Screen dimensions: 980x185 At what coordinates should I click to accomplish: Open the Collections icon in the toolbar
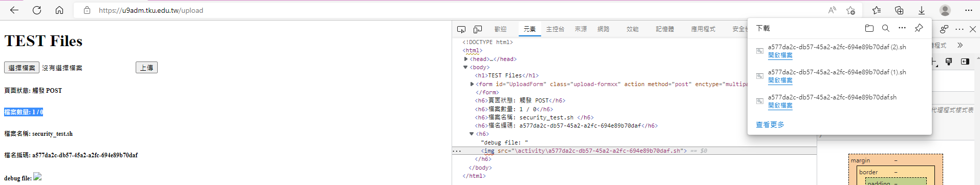899,10
